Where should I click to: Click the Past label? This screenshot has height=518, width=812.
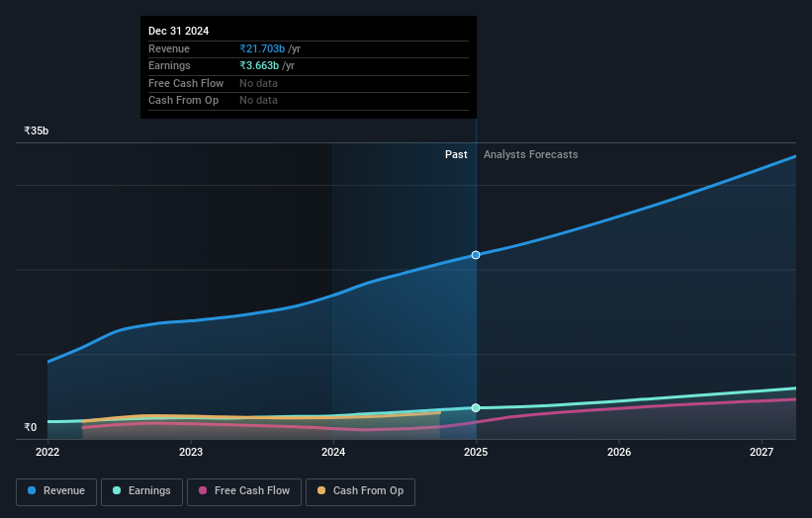456,154
